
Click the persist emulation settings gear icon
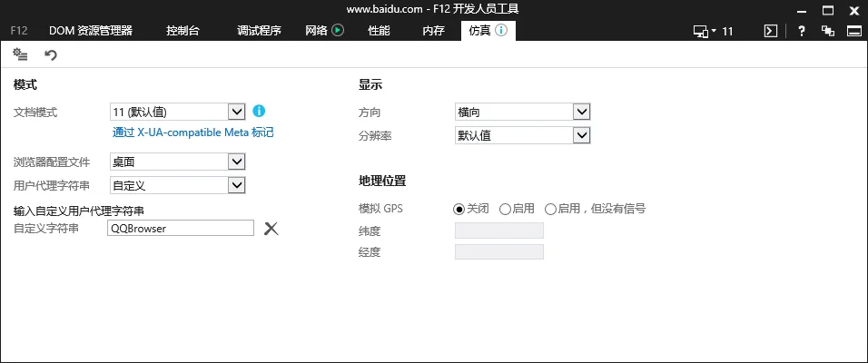click(20, 55)
